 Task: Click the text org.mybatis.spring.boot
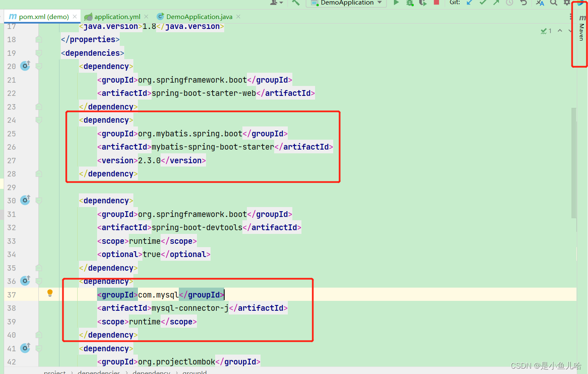tap(190, 133)
